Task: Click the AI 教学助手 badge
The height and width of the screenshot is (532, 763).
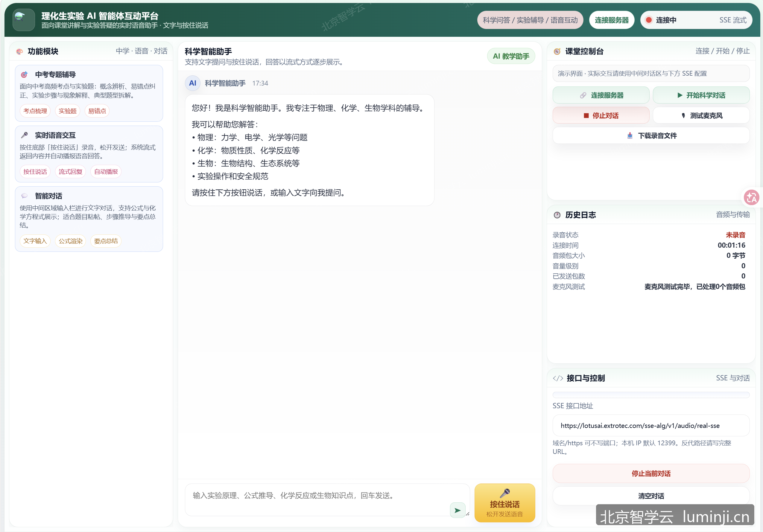Action: (x=511, y=56)
